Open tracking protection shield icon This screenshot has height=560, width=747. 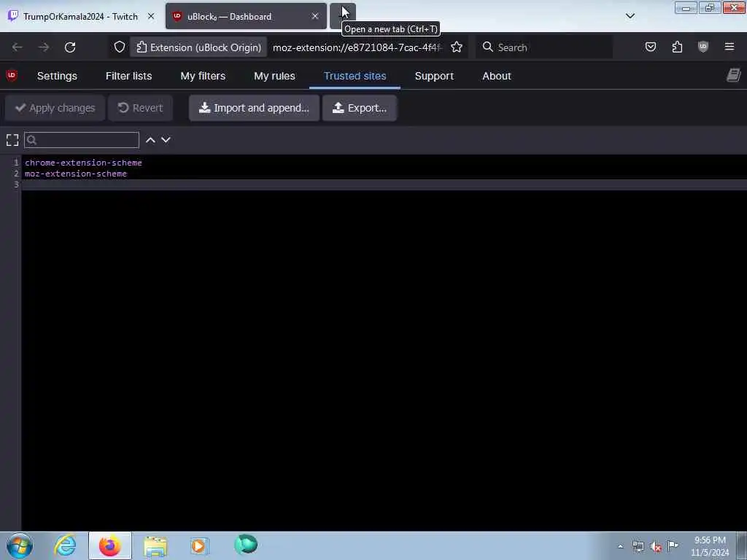click(120, 47)
